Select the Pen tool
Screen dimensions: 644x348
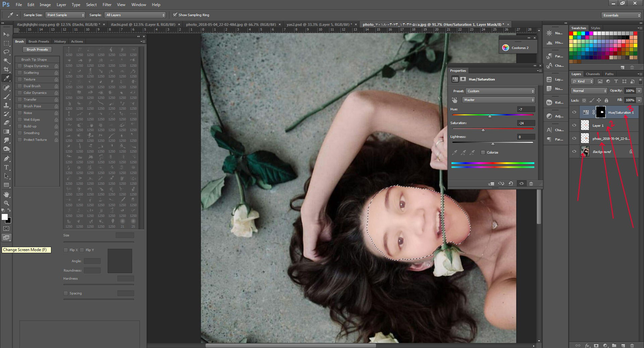pos(6,158)
